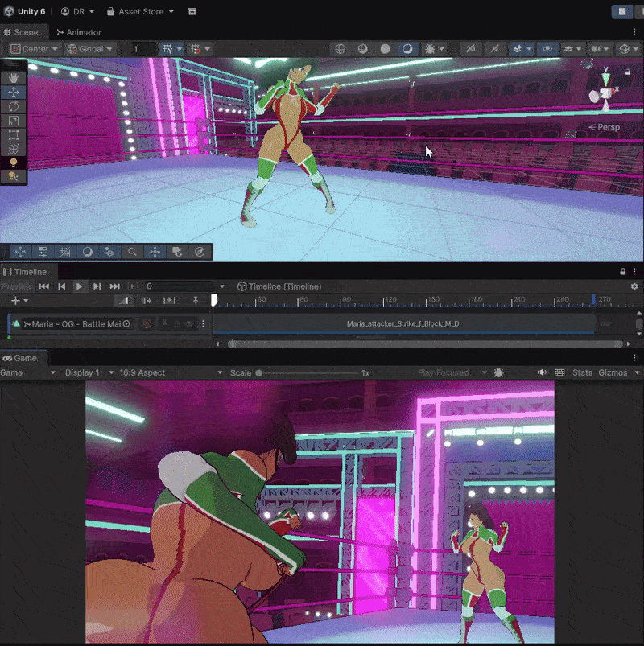Image resolution: width=644 pixels, height=646 pixels.
Task: Click the Stats button in Game view
Action: [x=582, y=372]
